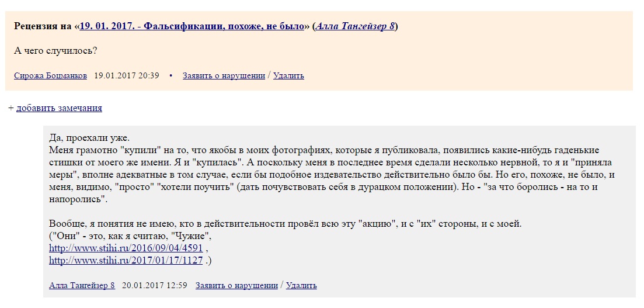Screen dimensions: 644x308
Task: Click the "Рецензия на" heading text
Action: pyautogui.click(x=44, y=26)
